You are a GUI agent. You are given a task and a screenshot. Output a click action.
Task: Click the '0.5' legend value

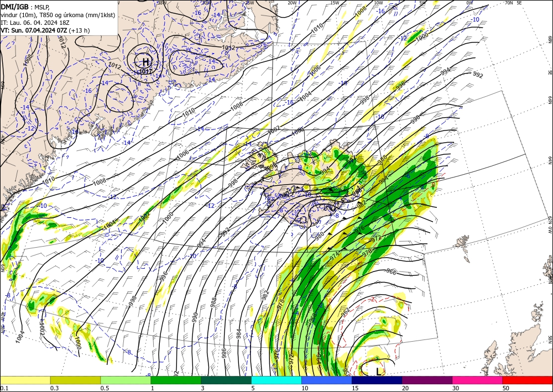[105, 388]
